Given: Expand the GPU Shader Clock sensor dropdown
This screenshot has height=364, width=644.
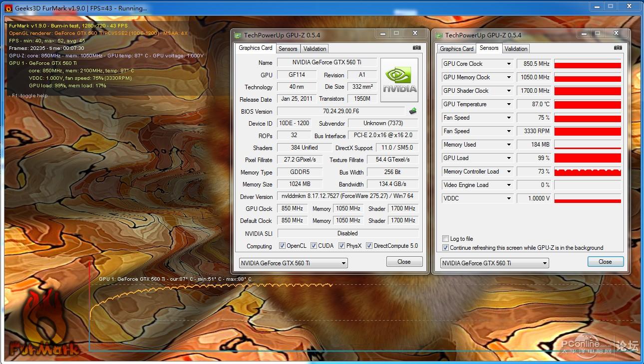Looking at the screenshot, I should [509, 91].
